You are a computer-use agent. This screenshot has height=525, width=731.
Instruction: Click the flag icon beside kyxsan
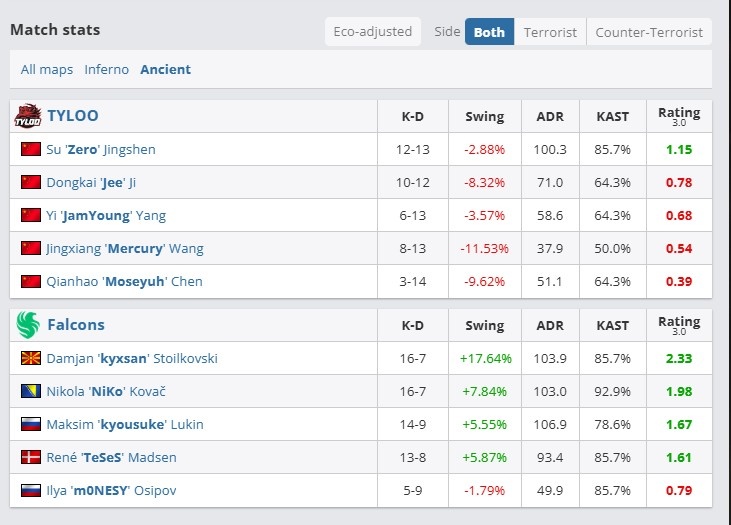click(30, 358)
